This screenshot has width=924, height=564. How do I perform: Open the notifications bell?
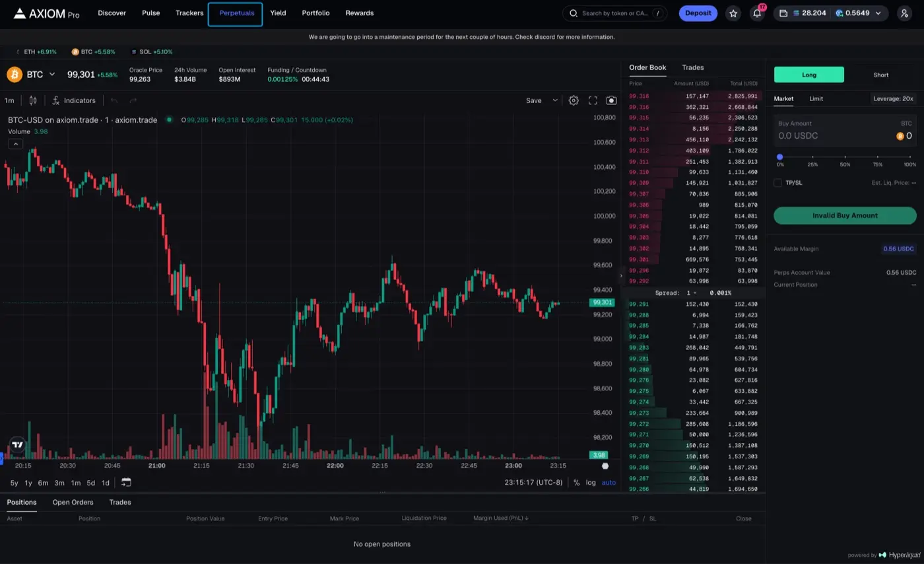point(757,13)
